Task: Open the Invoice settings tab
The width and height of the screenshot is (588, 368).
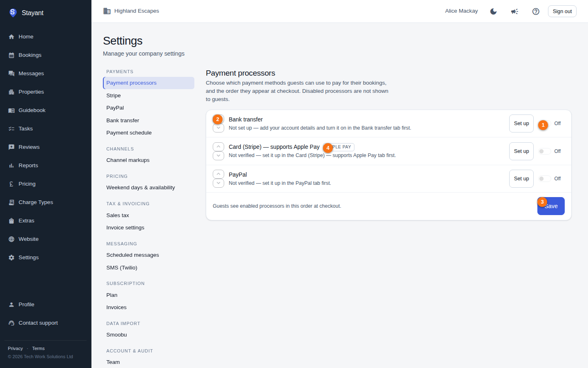Action: coord(149,228)
